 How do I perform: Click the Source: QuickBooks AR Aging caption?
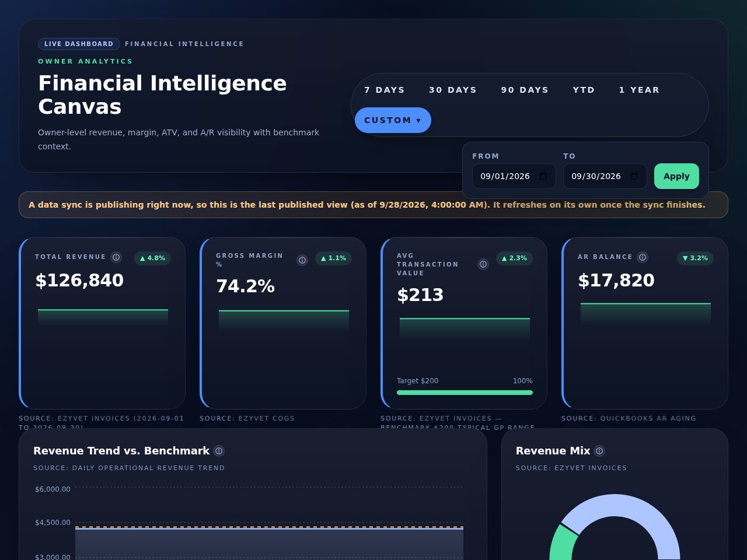pos(629,418)
